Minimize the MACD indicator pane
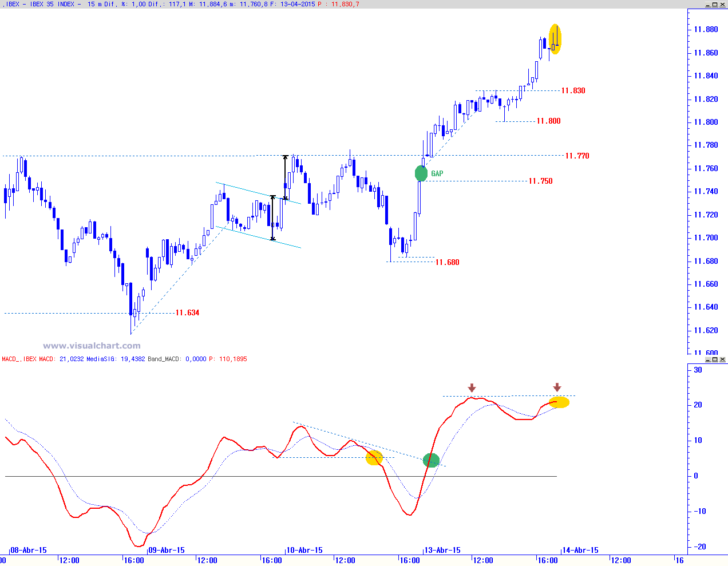The height and width of the screenshot is (566, 728). (708, 359)
